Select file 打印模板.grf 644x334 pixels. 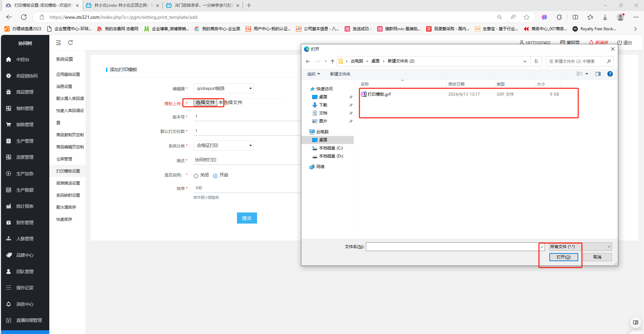click(x=379, y=94)
